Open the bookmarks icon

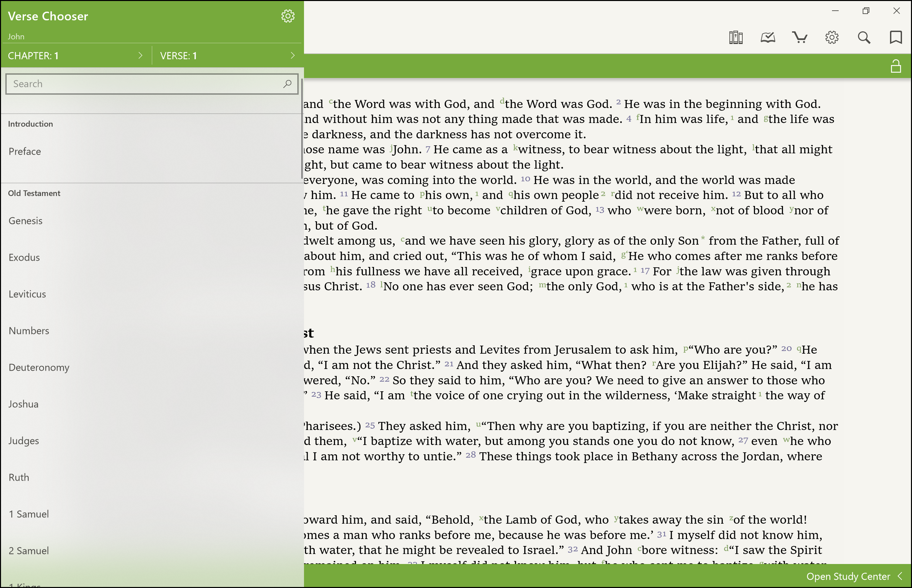coord(896,37)
